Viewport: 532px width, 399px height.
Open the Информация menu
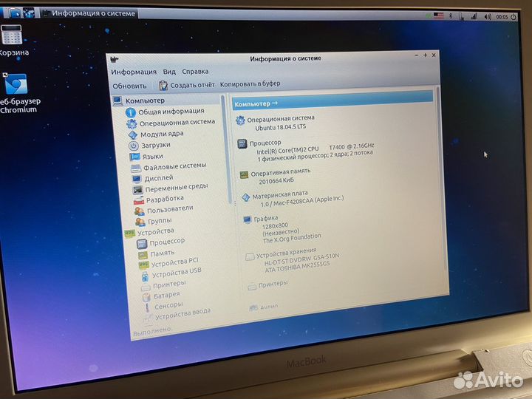[x=134, y=72]
